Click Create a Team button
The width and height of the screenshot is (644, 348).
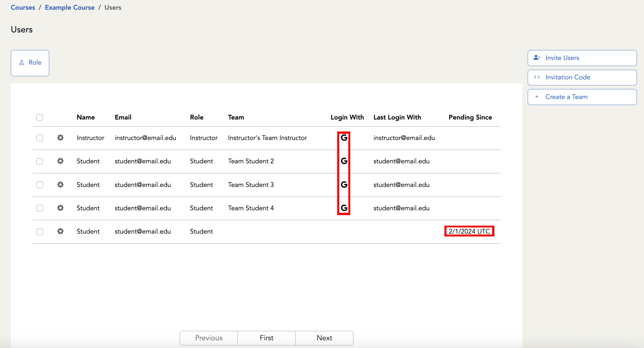click(x=582, y=97)
